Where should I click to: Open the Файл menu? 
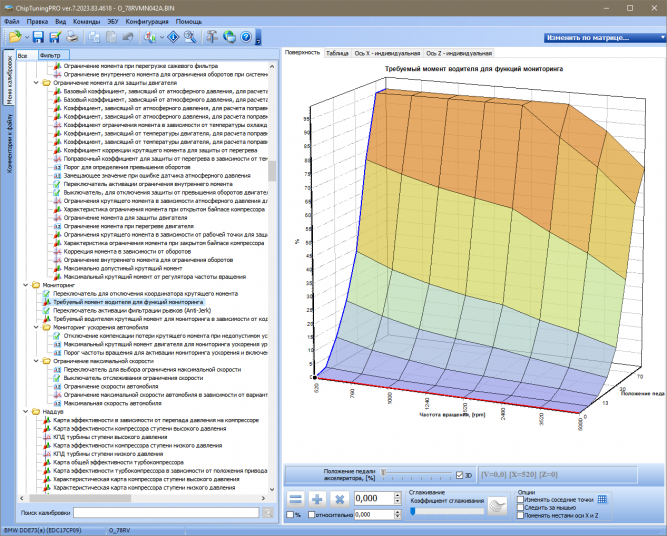coord(11,21)
